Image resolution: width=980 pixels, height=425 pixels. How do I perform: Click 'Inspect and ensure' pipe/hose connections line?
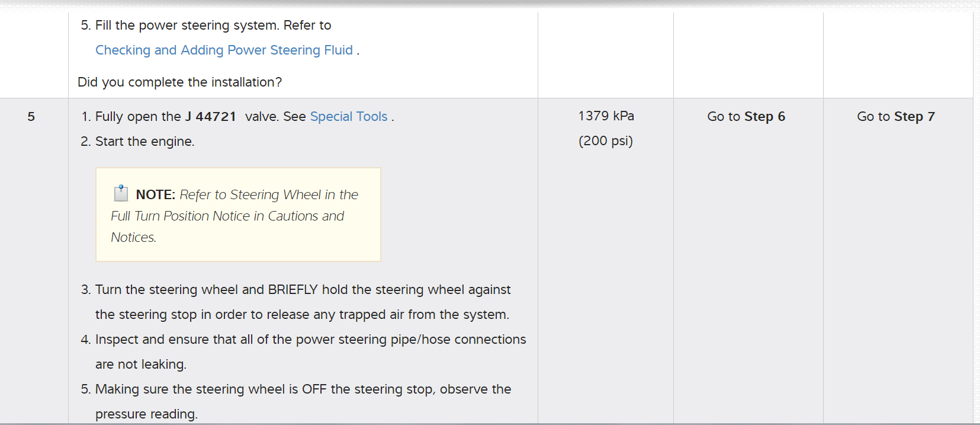[310, 340]
